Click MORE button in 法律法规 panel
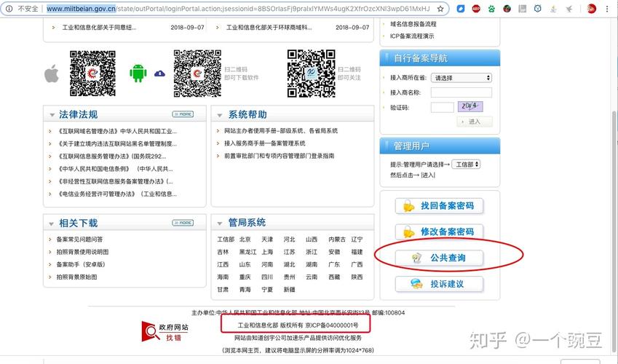Screen dimensions: 618x364 tap(183, 114)
